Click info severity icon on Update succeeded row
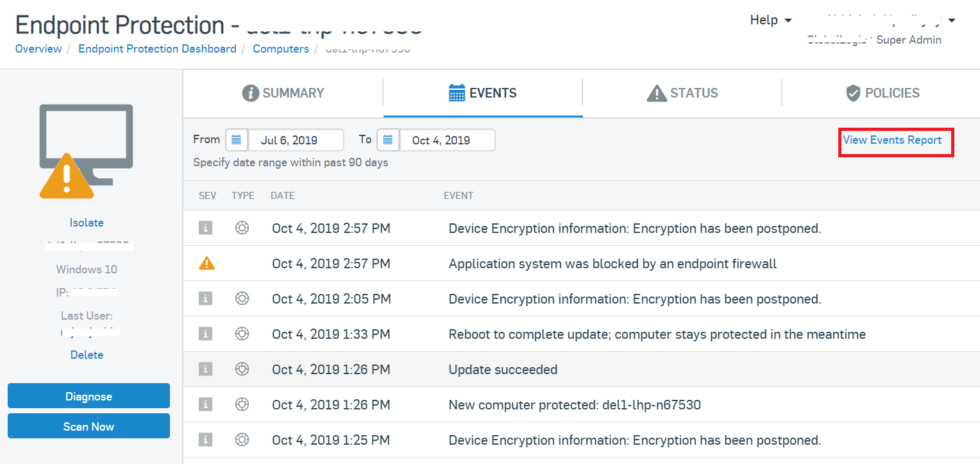 click(205, 369)
